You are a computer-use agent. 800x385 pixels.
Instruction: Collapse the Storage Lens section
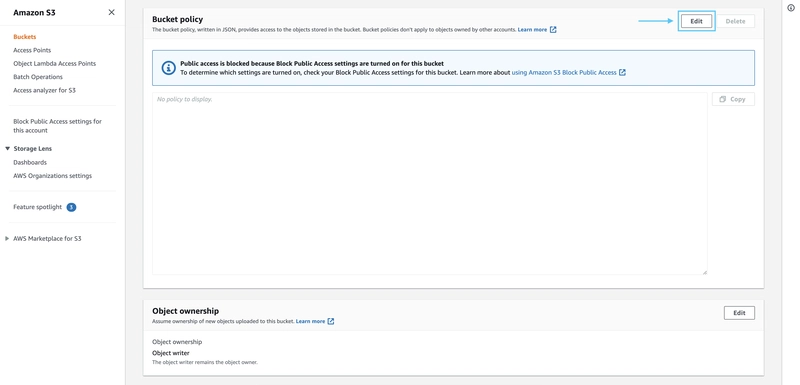pyautogui.click(x=8, y=148)
